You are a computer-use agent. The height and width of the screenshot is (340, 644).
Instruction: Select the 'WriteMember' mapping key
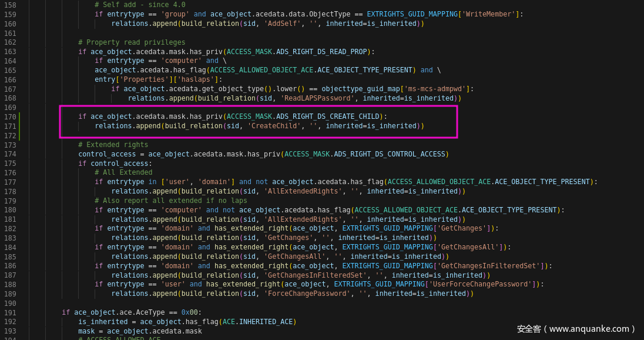489,14
